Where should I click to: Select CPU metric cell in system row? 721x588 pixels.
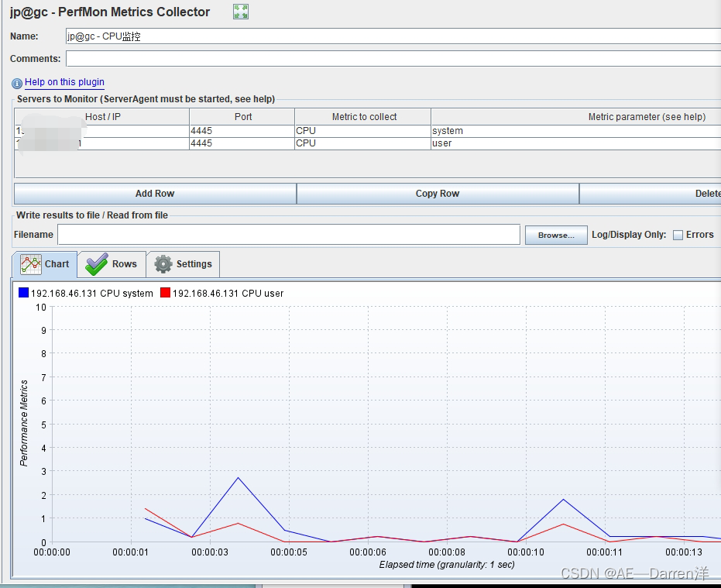click(362, 131)
